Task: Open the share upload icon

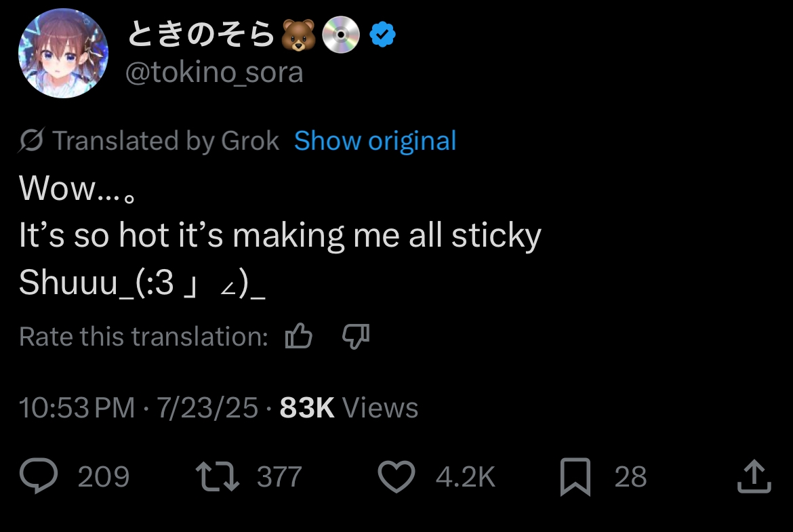Action: click(754, 476)
